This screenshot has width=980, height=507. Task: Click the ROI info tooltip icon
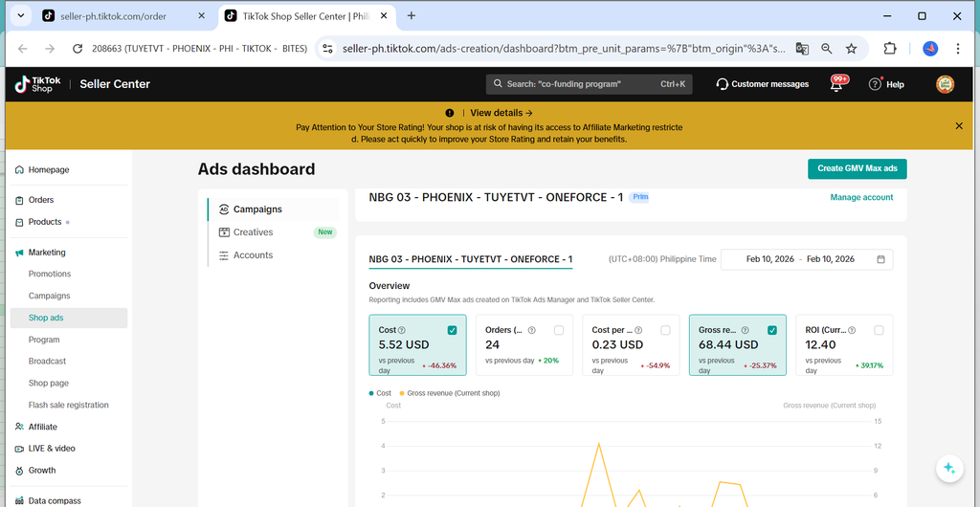[x=852, y=330]
